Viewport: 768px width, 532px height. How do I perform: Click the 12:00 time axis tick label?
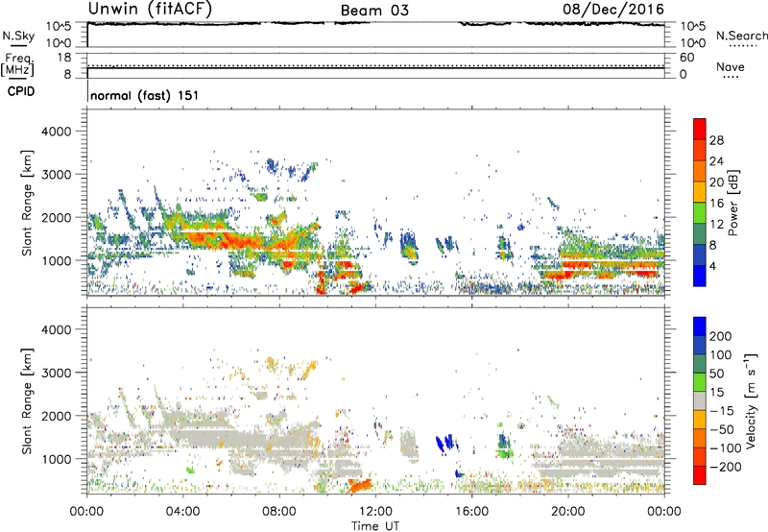375,512
